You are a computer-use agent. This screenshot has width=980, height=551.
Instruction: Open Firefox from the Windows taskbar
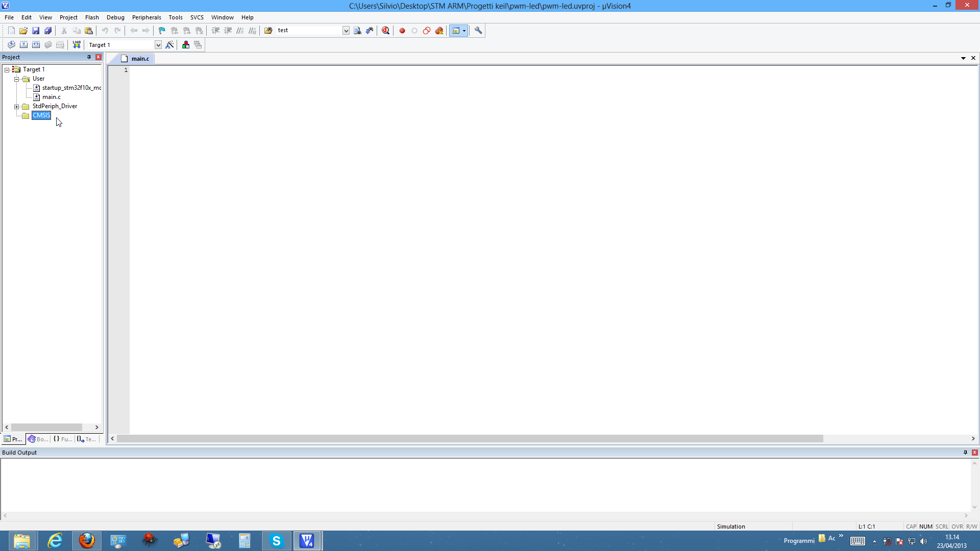click(87, 540)
